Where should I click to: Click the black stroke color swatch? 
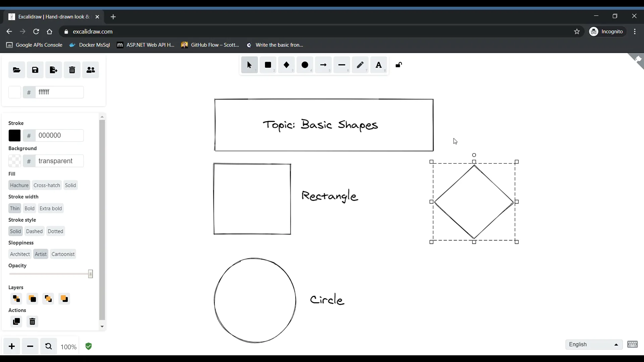click(14, 135)
